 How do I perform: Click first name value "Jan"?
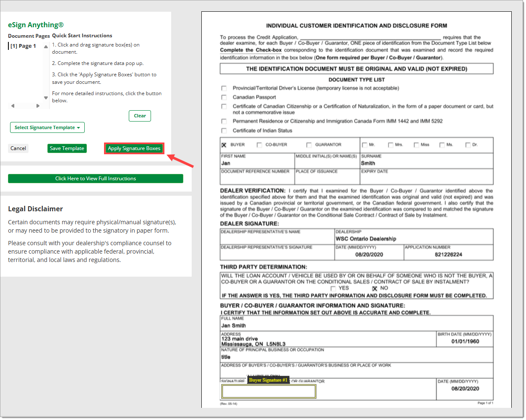(x=226, y=163)
